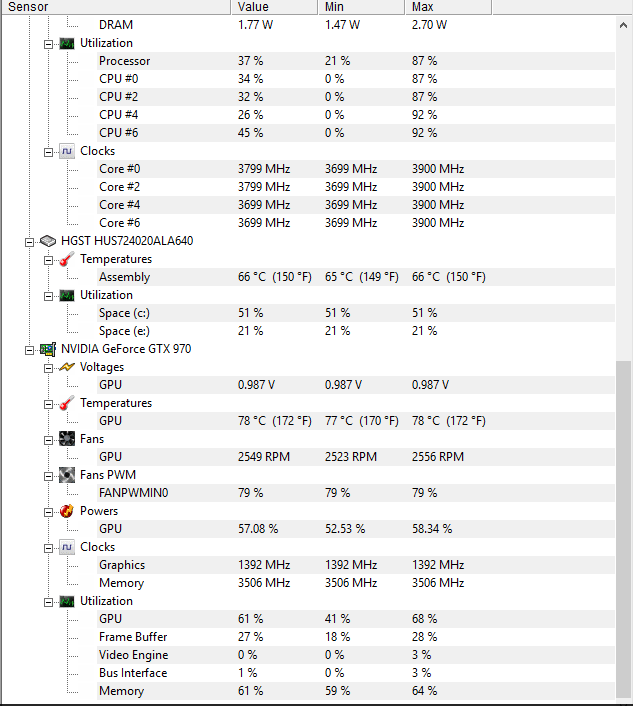Click the HGST Temperatures thermometer icon
This screenshot has height=706, width=633.
click(x=67, y=259)
